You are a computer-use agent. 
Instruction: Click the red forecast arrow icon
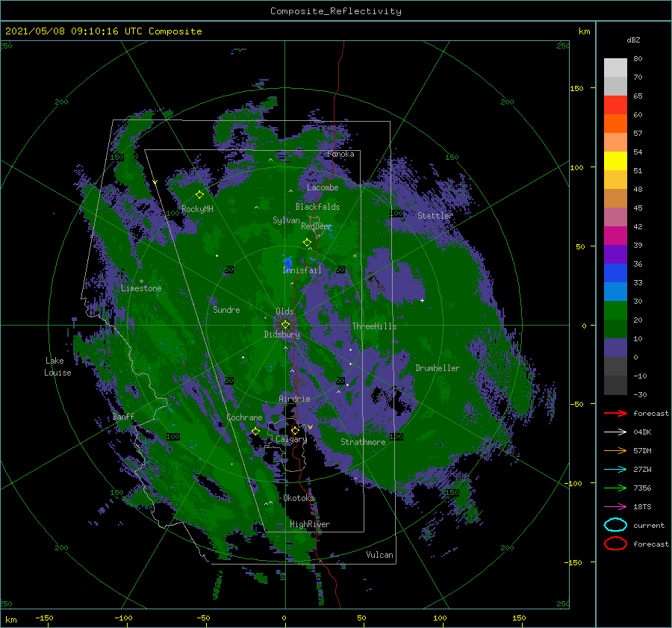pos(615,413)
